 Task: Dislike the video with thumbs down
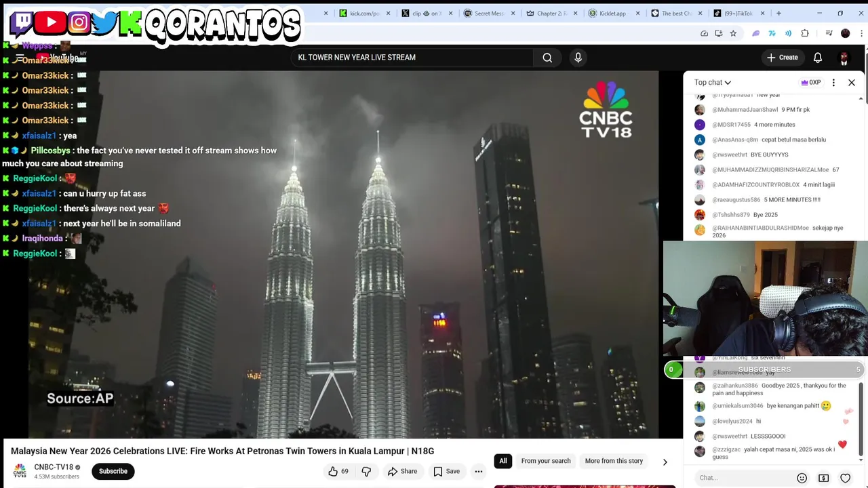366,471
